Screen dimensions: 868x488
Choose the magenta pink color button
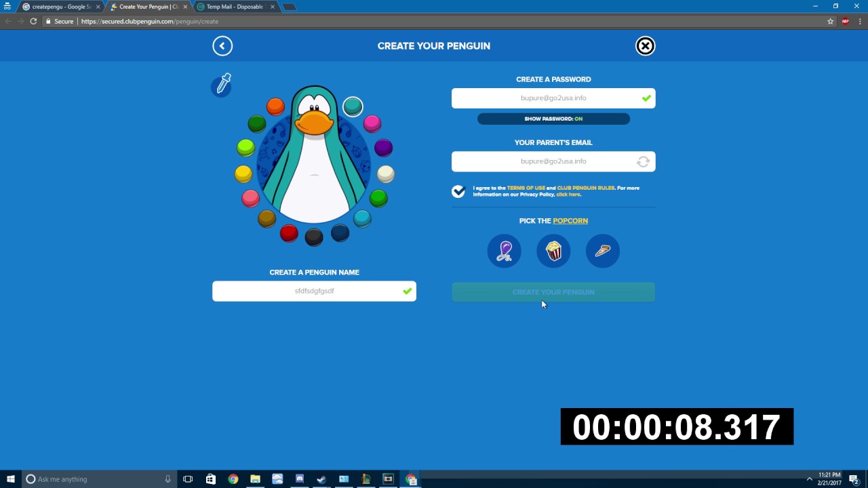pos(372,123)
